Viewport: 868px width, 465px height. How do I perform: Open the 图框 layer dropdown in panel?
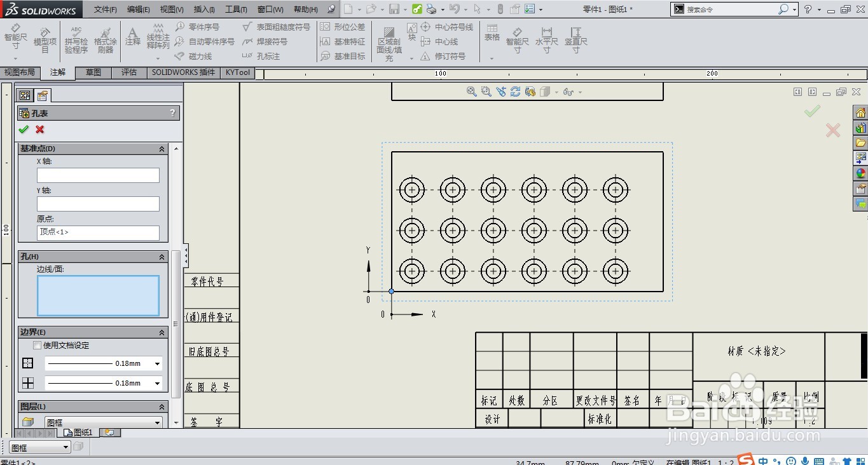[x=158, y=422]
